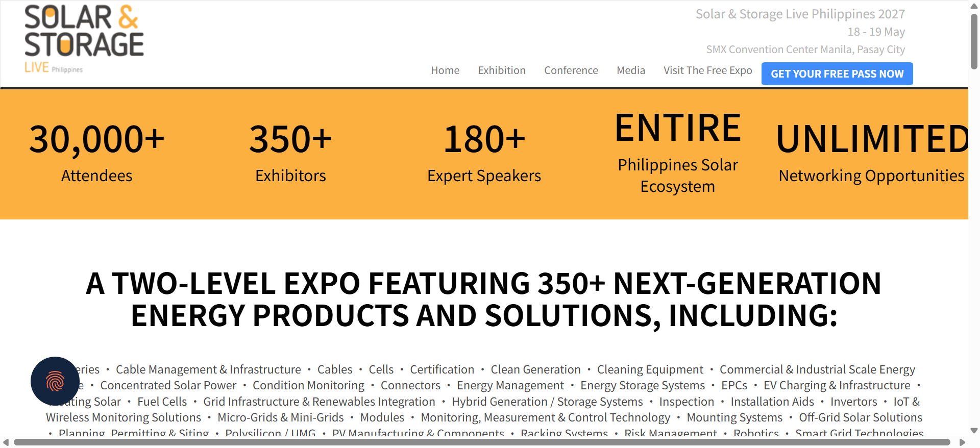Screen dimensions: 980x448
Task: Click ENTIRE Philippines Solar Ecosystem text
Action: (x=678, y=153)
